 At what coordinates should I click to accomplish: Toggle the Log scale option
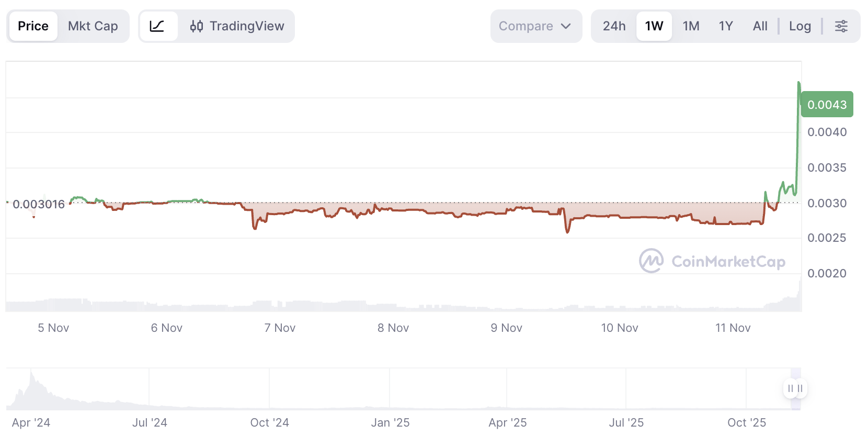point(800,26)
